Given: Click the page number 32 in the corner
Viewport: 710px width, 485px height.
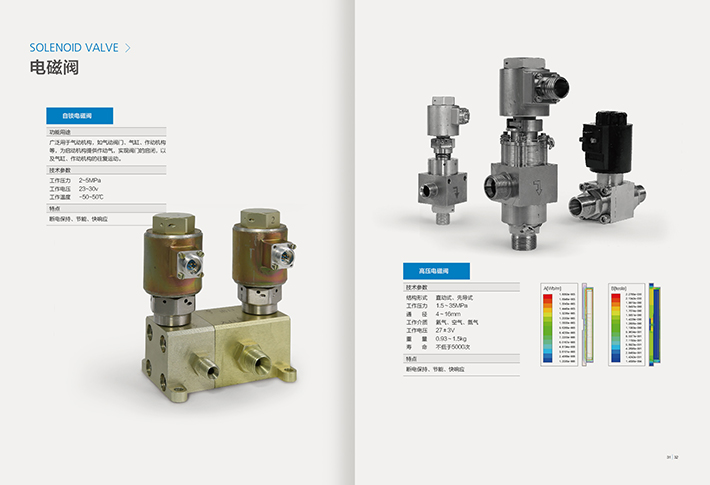Looking at the screenshot, I should (677, 458).
